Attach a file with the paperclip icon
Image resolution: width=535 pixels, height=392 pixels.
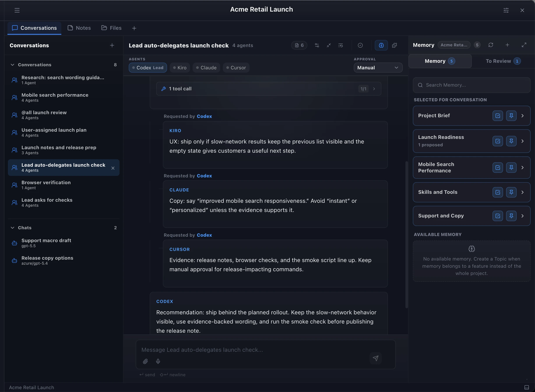(x=145, y=361)
